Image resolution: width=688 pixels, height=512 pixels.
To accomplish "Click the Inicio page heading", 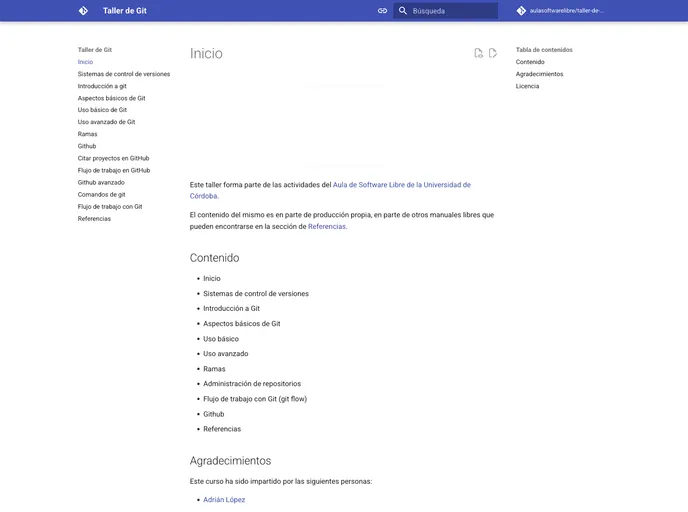I will coord(206,53).
